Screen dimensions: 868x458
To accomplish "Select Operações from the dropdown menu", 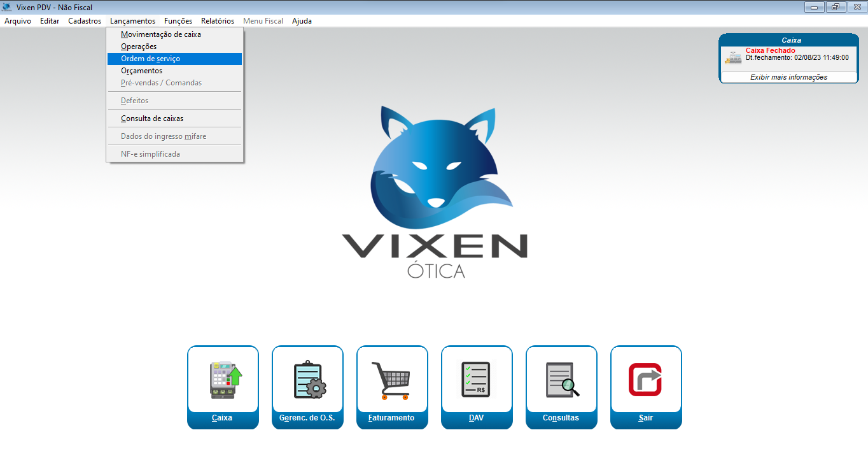I will 174,47.
